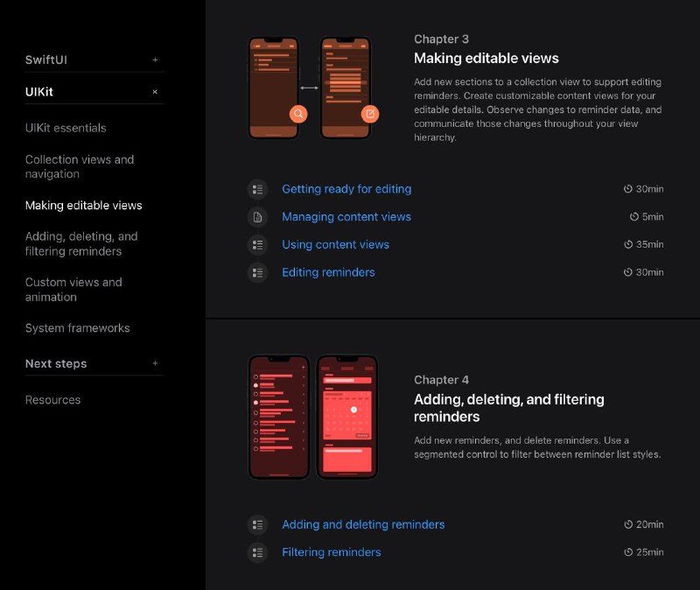Click the Chapter 3 label
The image size is (700, 590).
(441, 39)
